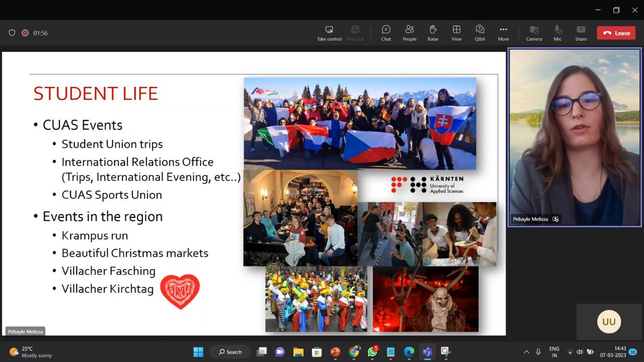Open Microsoft Teams from the taskbar

pyautogui.click(x=427, y=352)
